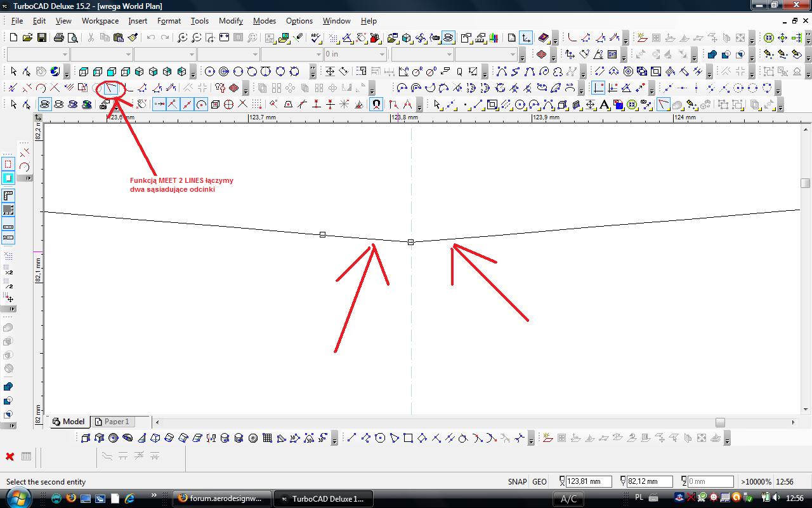Open the Modify menu

[x=230, y=21]
